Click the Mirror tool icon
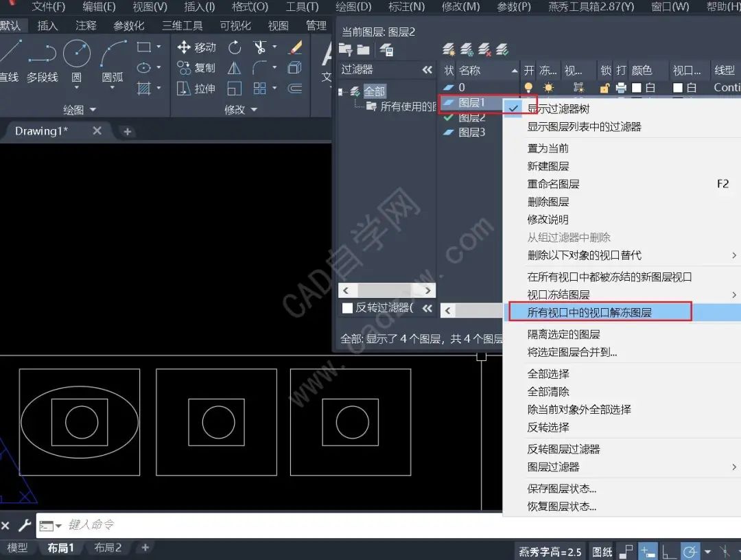Viewport: 741px width, 560px height. pos(235,68)
